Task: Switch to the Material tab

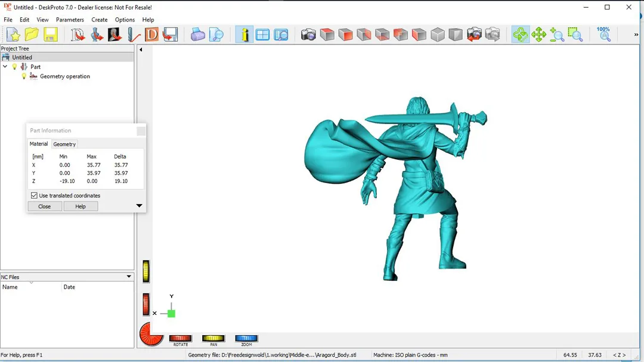Action: 39,144
